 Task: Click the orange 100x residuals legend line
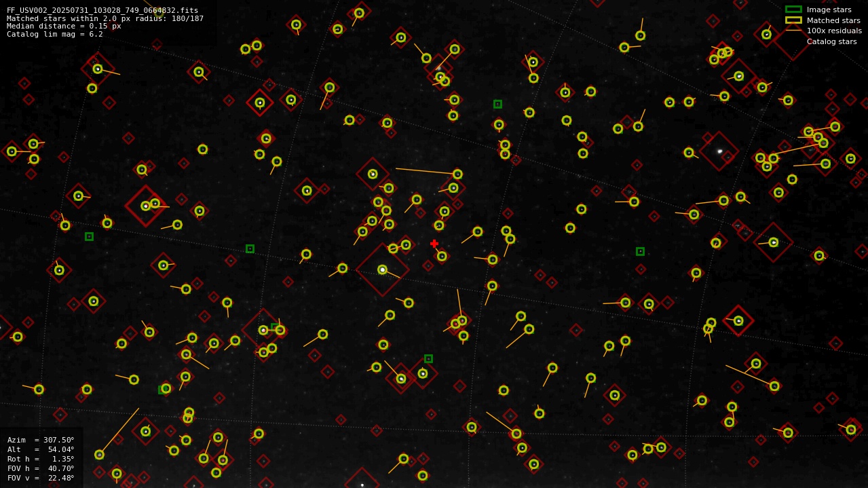pos(793,31)
